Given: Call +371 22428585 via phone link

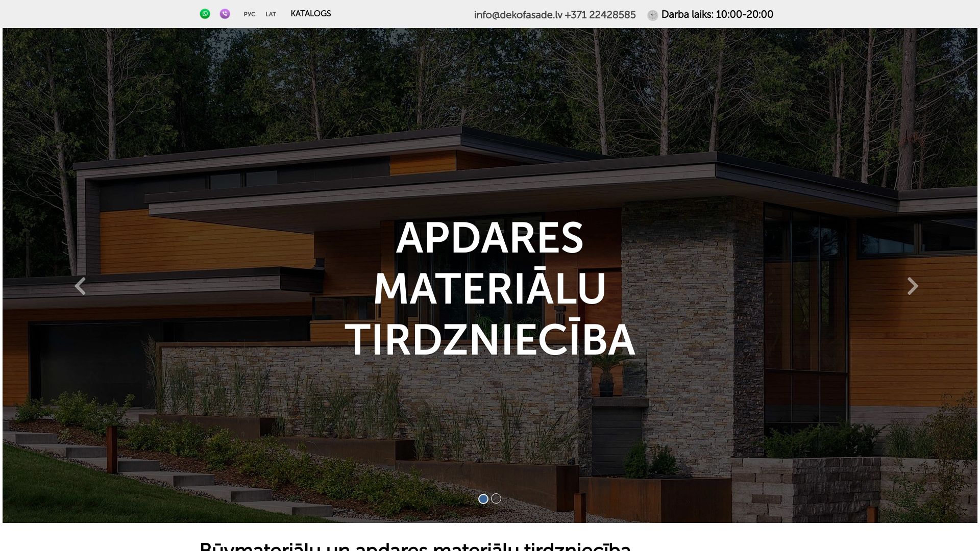Looking at the screenshot, I should [600, 15].
